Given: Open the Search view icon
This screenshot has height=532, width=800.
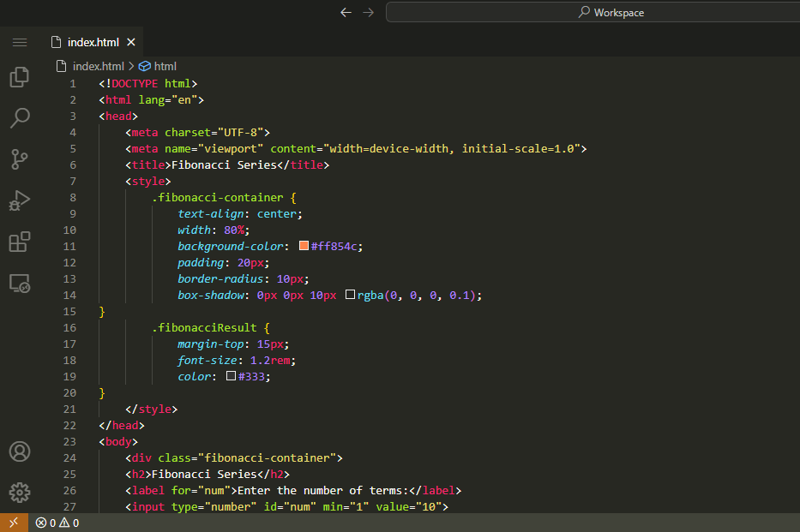Looking at the screenshot, I should (x=19, y=117).
